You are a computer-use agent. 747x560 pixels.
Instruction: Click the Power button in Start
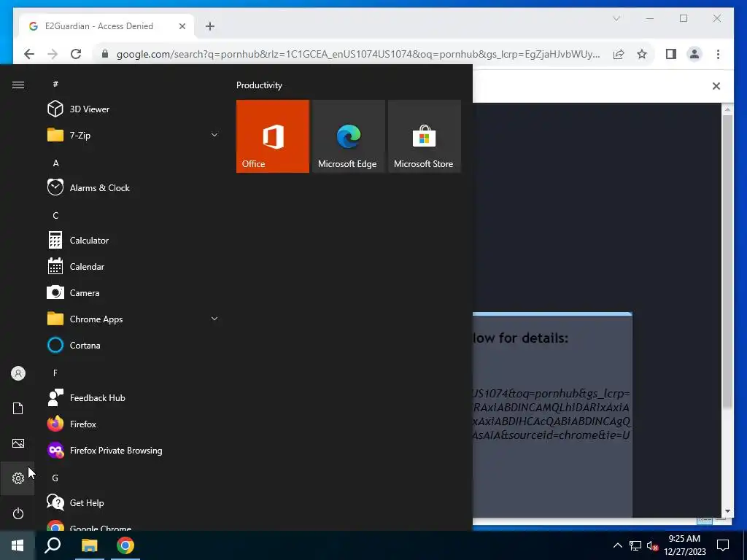pos(18,513)
